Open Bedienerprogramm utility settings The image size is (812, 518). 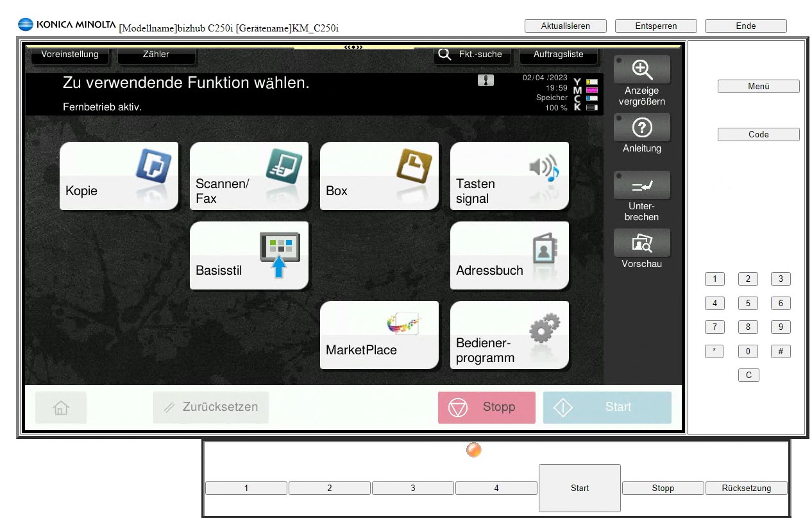pos(509,335)
